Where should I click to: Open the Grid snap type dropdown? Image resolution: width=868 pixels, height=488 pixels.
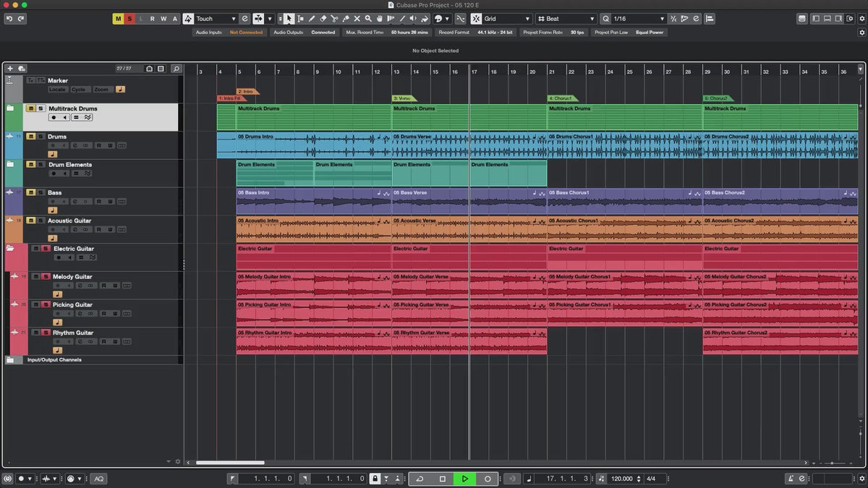point(506,19)
